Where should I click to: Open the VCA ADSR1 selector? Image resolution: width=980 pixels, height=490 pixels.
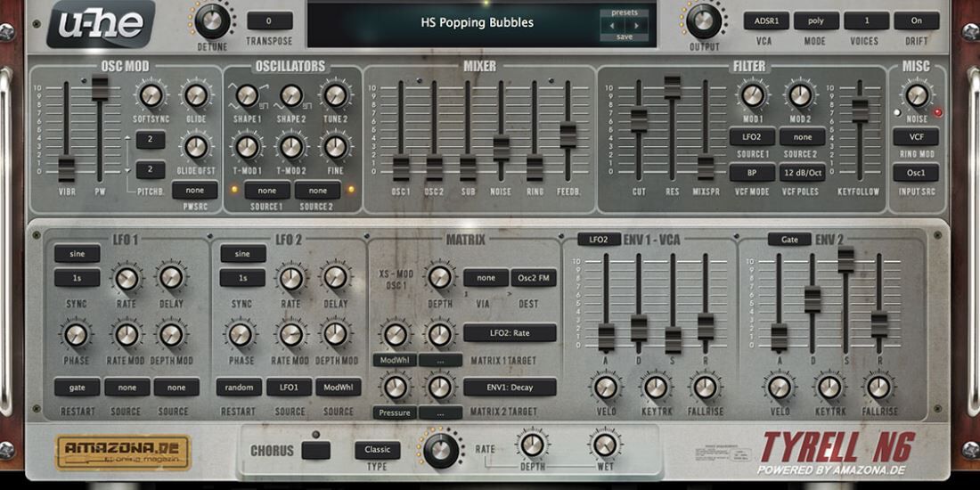(766, 20)
